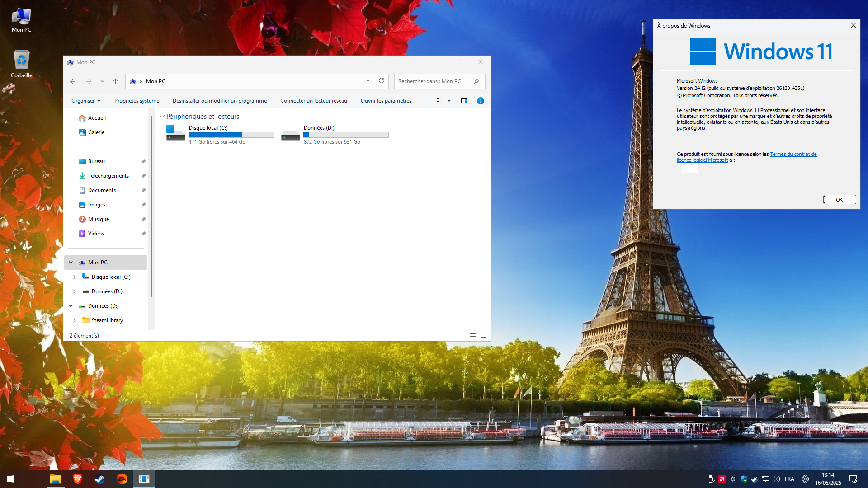868x488 pixels.
Task: Collapse the lower Données (D:) node
Action: tap(71, 306)
